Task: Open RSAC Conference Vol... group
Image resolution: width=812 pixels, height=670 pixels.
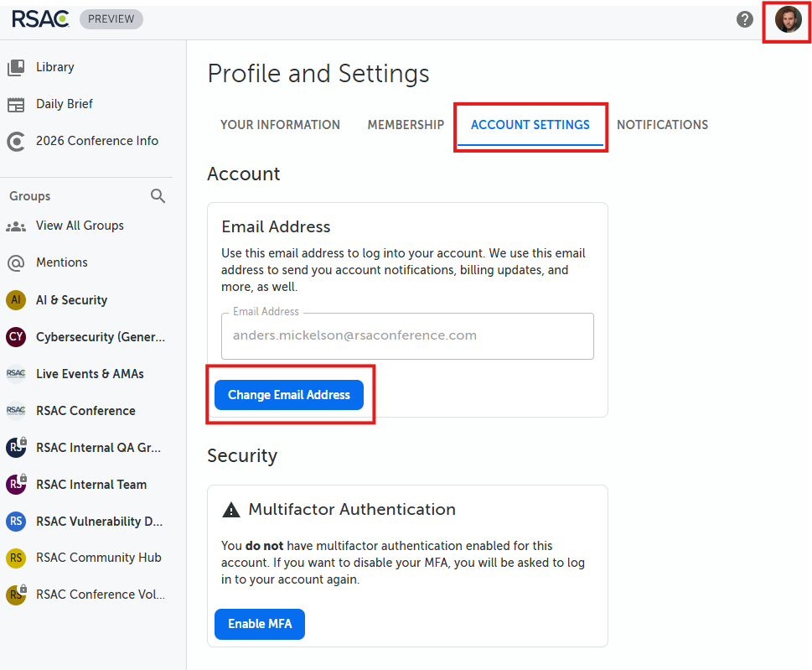Action: [x=101, y=594]
